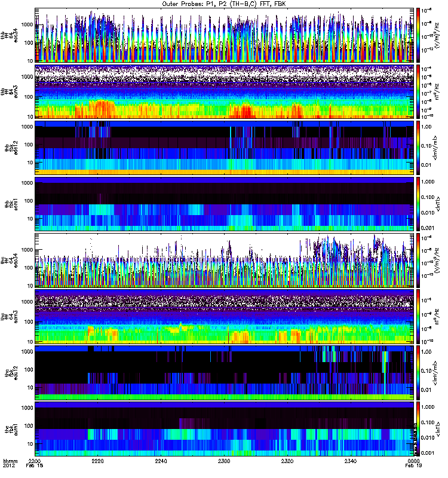Click the 2320 time axis label

click(x=287, y=461)
